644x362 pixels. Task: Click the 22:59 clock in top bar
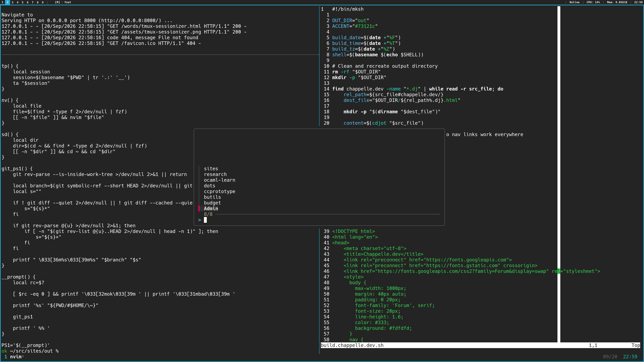coord(638,2)
